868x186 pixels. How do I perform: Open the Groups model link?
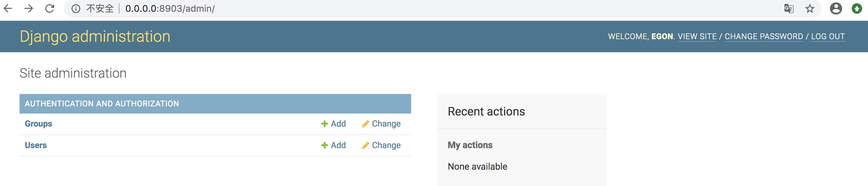(39, 124)
